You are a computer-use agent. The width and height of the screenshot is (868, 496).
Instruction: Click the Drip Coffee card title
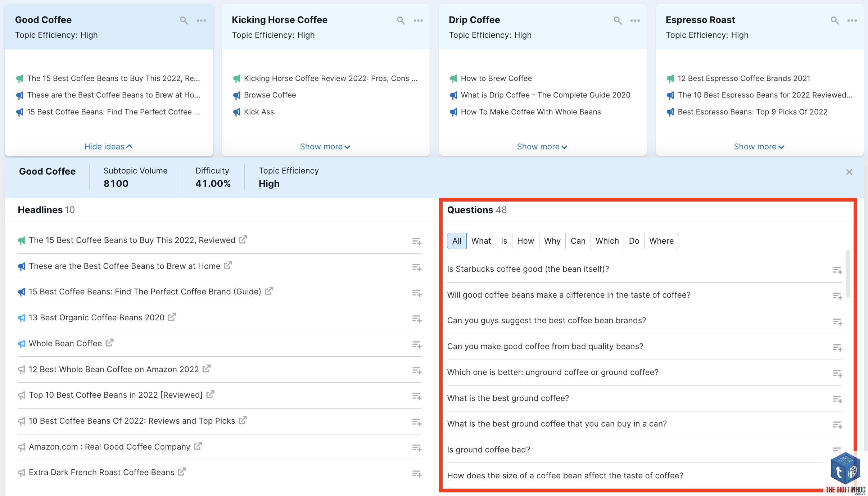pos(474,20)
